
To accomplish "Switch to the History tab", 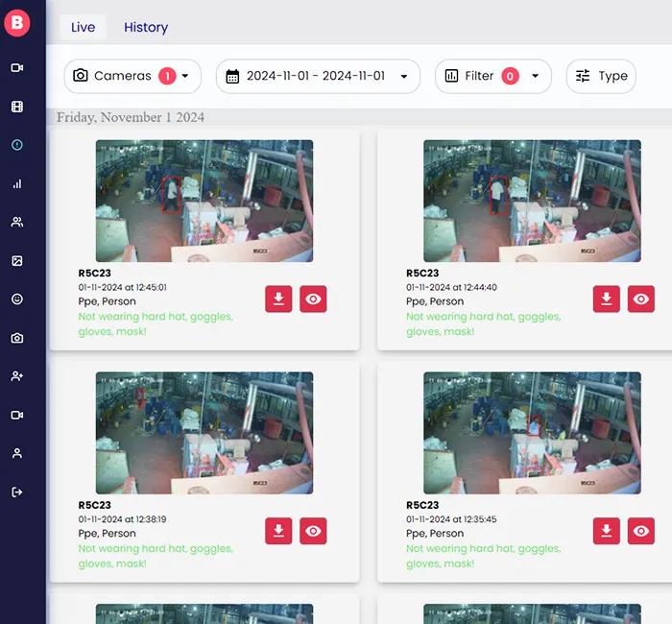I will point(146,27).
